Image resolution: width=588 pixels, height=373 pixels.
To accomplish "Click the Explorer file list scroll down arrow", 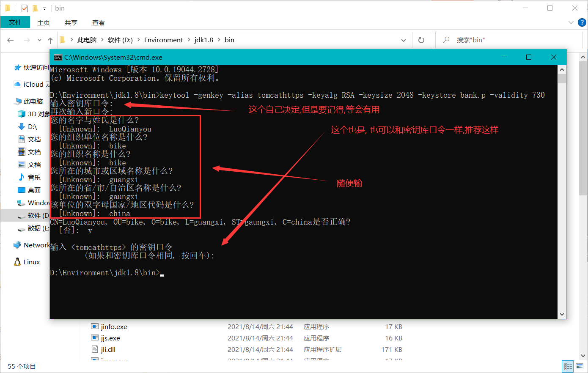I will (x=584, y=356).
